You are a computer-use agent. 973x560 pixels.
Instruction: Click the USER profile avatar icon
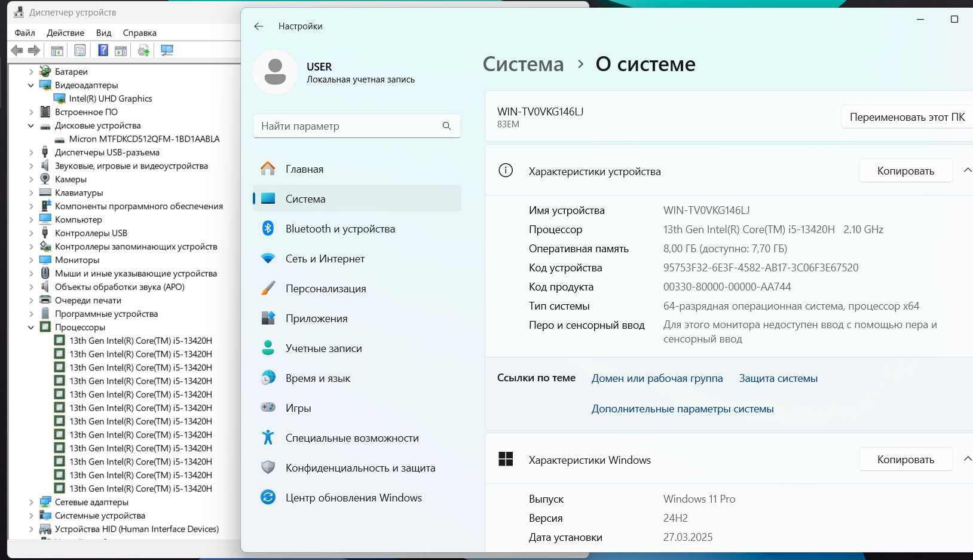(275, 72)
